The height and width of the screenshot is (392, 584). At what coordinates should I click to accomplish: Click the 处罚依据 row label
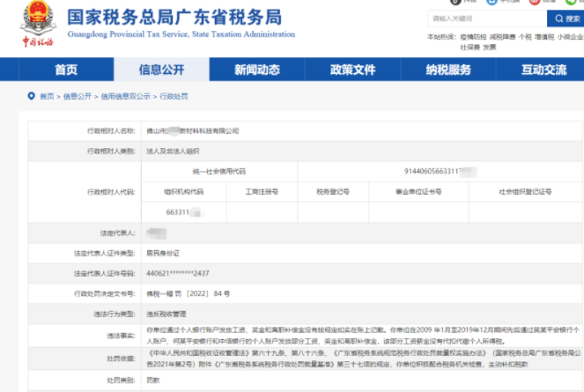pos(121,359)
